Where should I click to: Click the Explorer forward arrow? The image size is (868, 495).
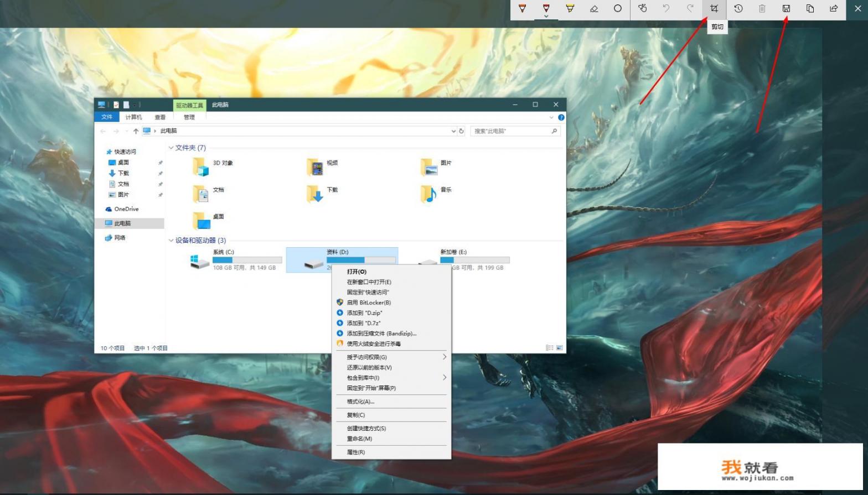pyautogui.click(x=116, y=131)
